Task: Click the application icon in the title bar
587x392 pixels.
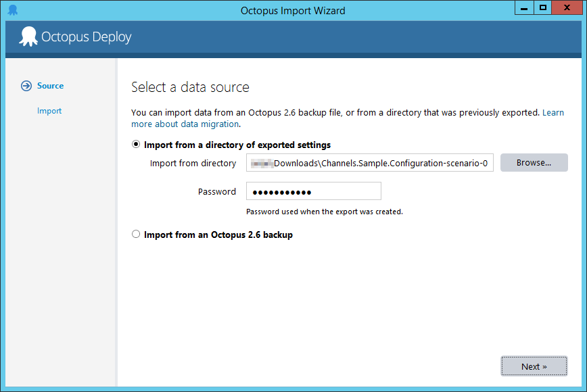Action: click(12, 7)
